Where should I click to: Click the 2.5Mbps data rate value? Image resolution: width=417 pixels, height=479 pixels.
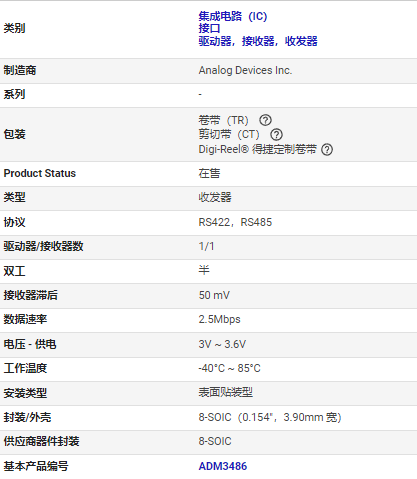(x=219, y=319)
